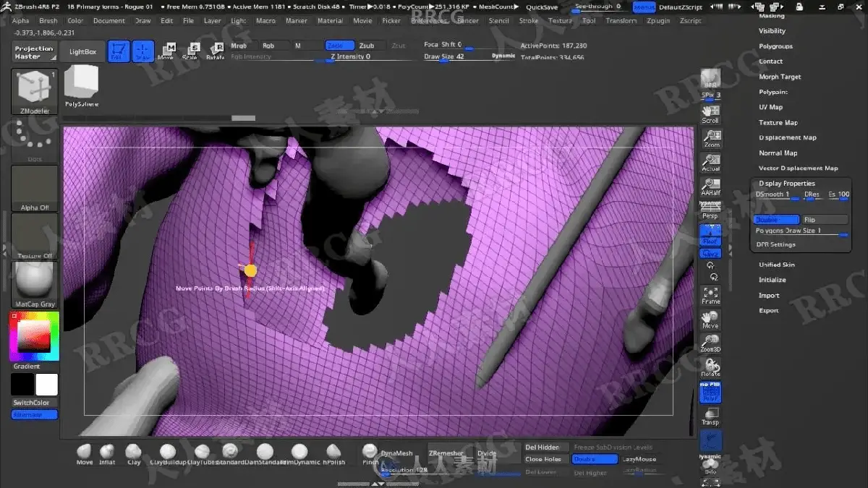
Task: Select the ClayBuildup brush
Action: tap(168, 454)
